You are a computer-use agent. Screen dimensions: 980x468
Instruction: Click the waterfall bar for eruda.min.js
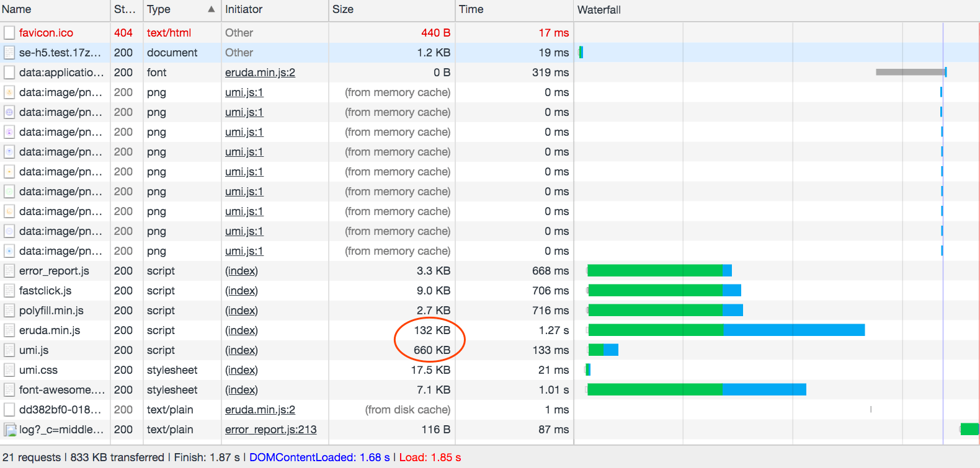(x=726, y=330)
